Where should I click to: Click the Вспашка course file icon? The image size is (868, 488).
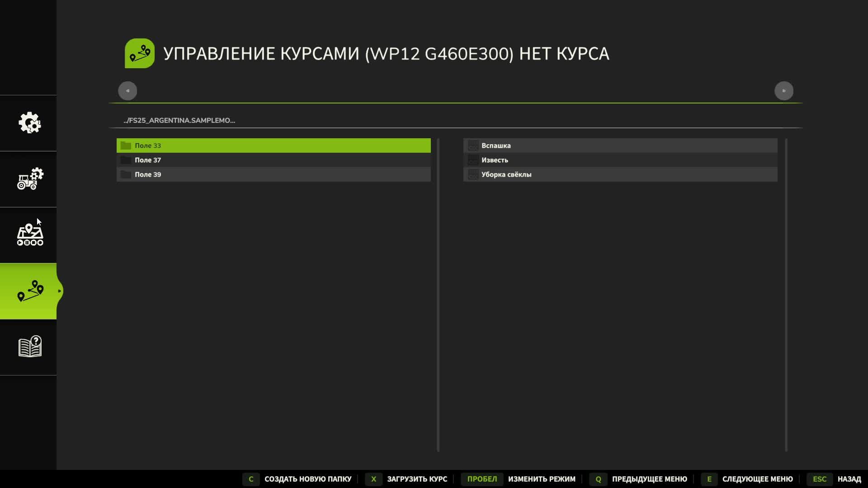point(473,145)
